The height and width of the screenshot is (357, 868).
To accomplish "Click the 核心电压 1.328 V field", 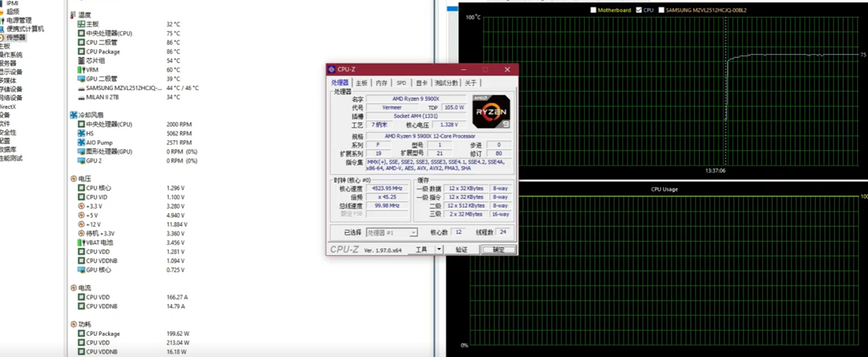I will 449,125.
